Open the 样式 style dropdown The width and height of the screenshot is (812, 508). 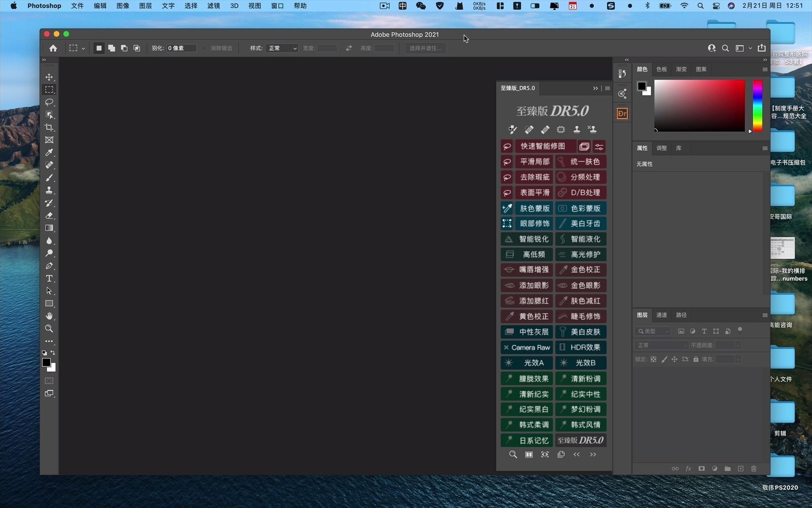(282, 48)
